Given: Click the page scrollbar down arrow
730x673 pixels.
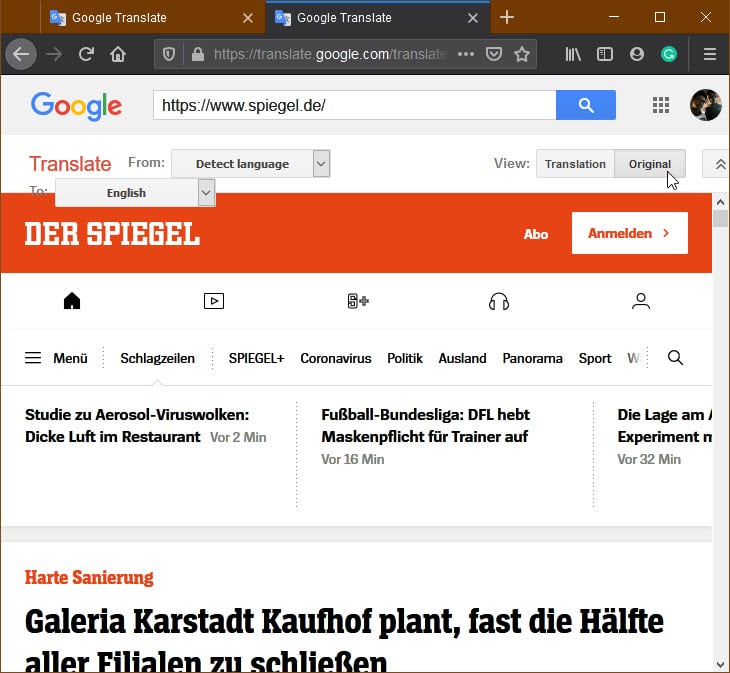Looking at the screenshot, I should click(720, 664).
